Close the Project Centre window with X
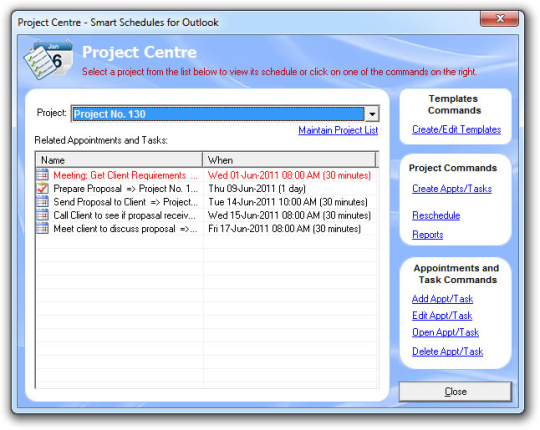 click(x=499, y=19)
